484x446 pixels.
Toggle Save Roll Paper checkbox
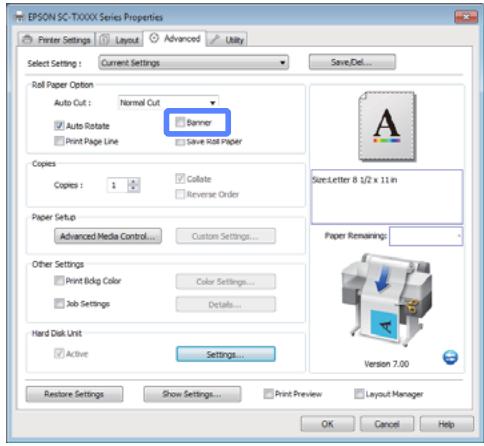tap(180, 142)
